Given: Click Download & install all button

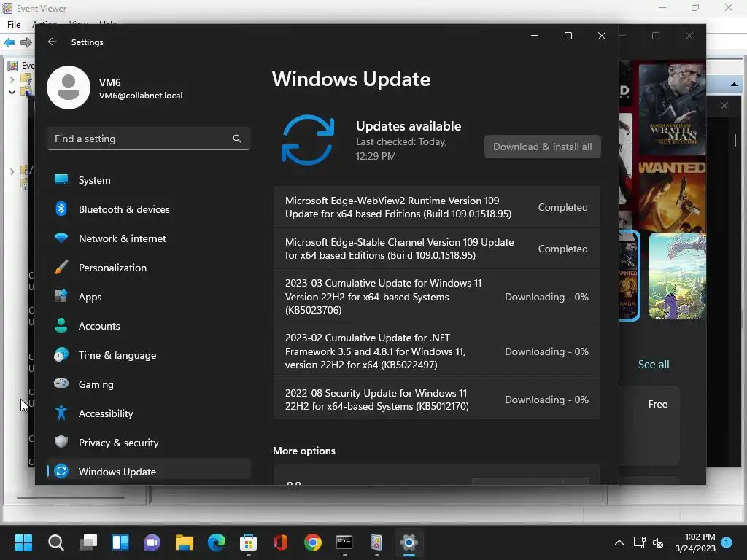Looking at the screenshot, I should 542,147.
